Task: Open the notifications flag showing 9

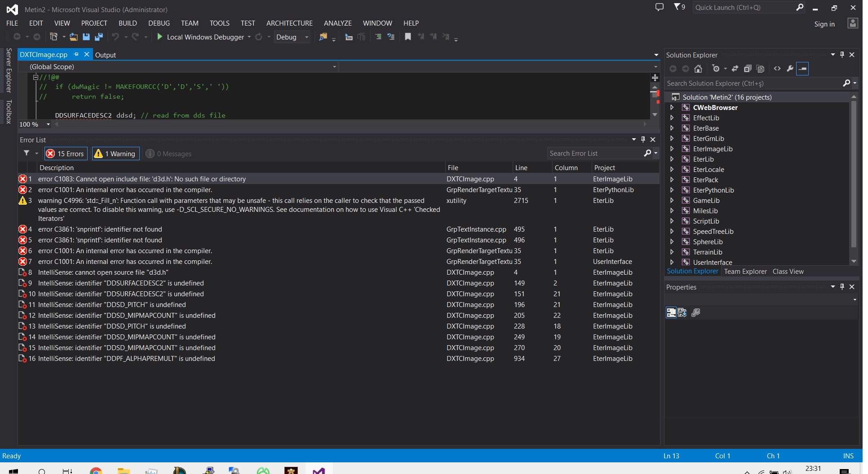Action: pyautogui.click(x=679, y=7)
